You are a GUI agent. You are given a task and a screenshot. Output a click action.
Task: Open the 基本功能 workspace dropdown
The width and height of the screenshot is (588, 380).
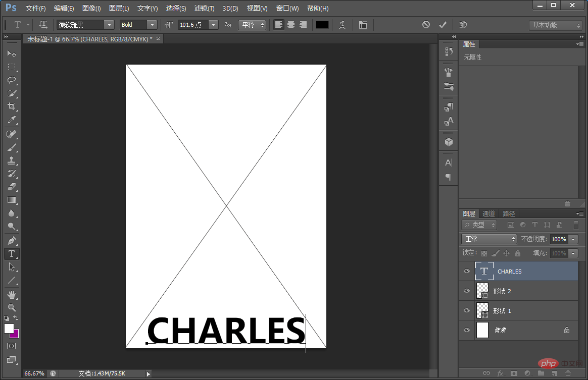click(555, 25)
